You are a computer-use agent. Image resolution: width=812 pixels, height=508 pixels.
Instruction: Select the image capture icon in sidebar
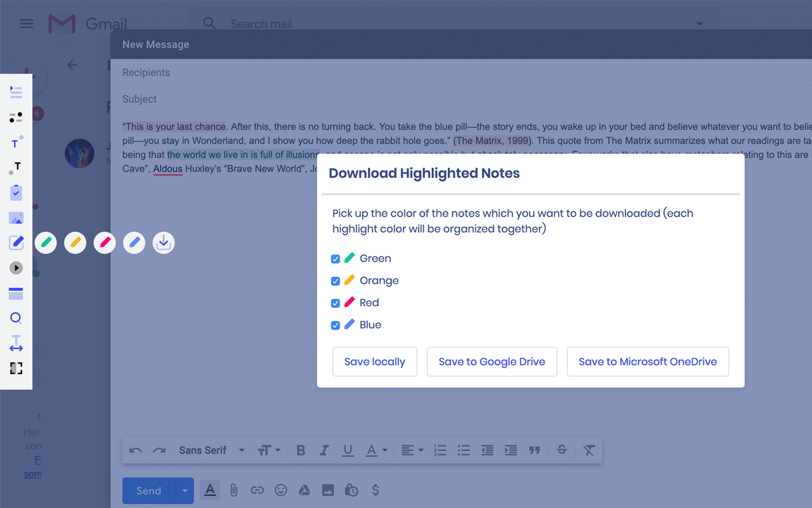[x=16, y=218]
